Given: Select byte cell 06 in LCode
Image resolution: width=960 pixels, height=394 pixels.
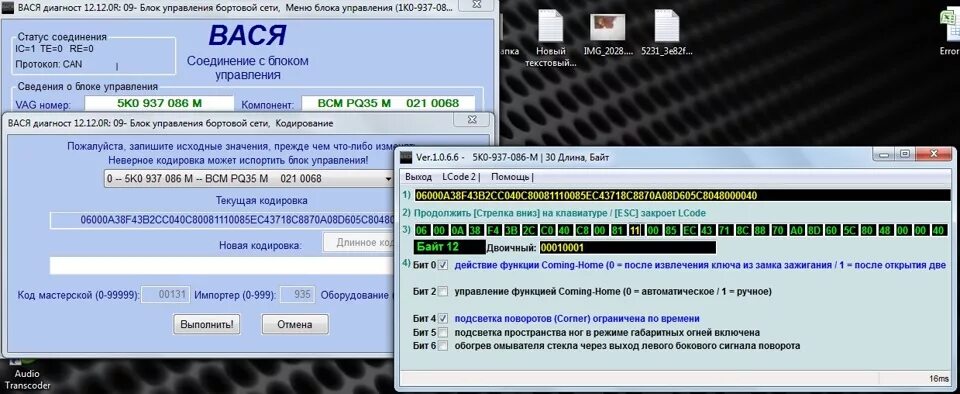Looking at the screenshot, I should pyautogui.click(x=422, y=230).
